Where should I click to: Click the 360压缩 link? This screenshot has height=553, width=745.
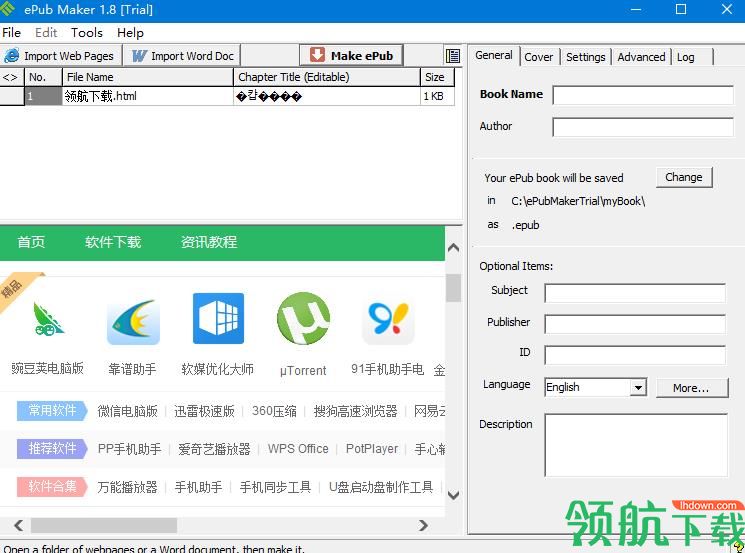(x=274, y=411)
